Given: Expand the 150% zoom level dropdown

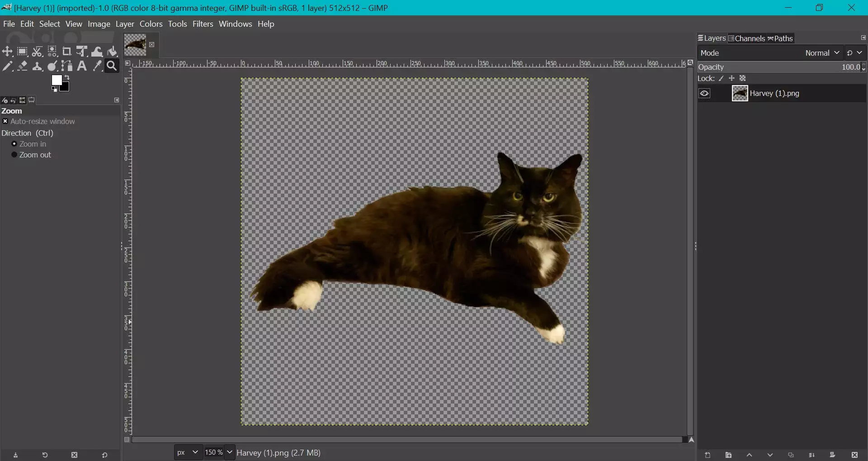Looking at the screenshot, I should click(230, 452).
